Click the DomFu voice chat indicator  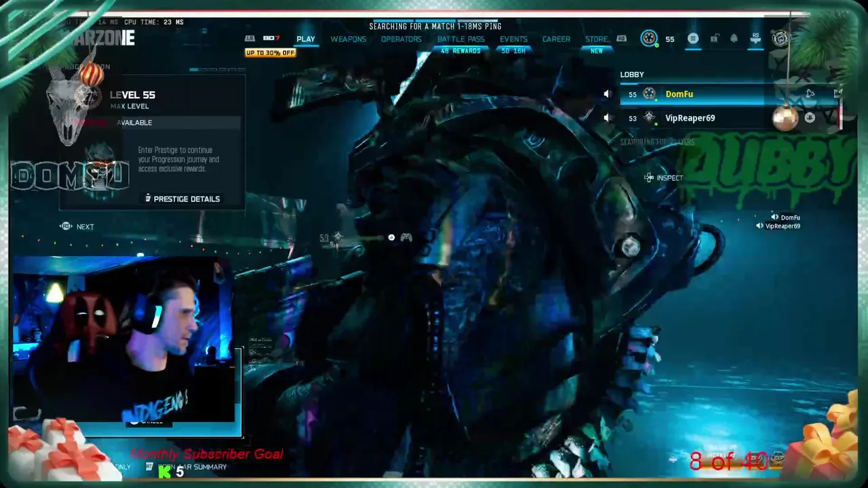785,218
